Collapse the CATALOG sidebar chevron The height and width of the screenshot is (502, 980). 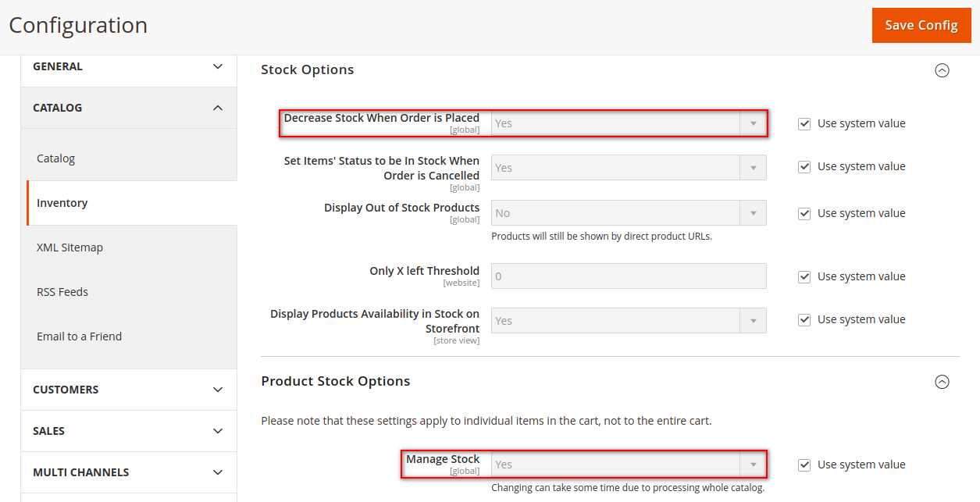pyautogui.click(x=218, y=108)
